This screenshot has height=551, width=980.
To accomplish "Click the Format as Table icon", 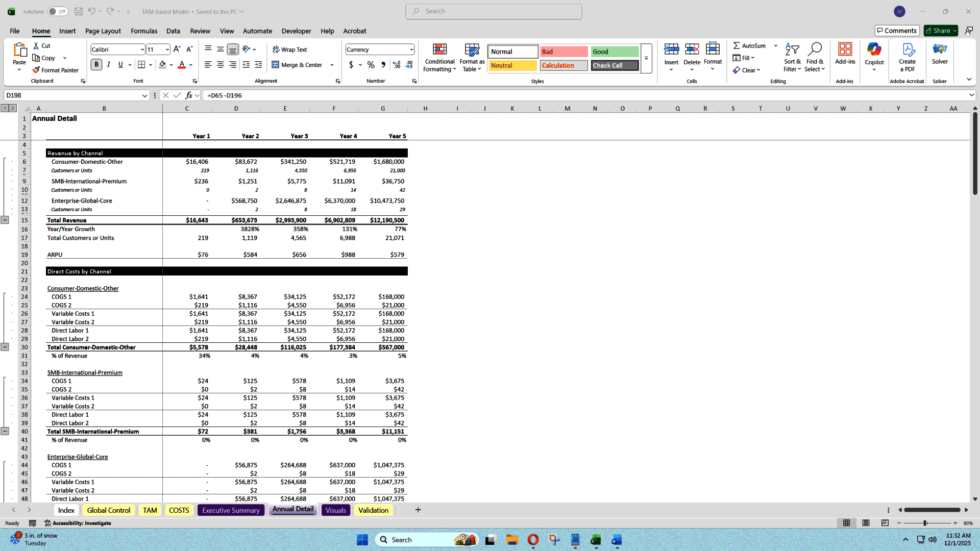I will tap(471, 57).
